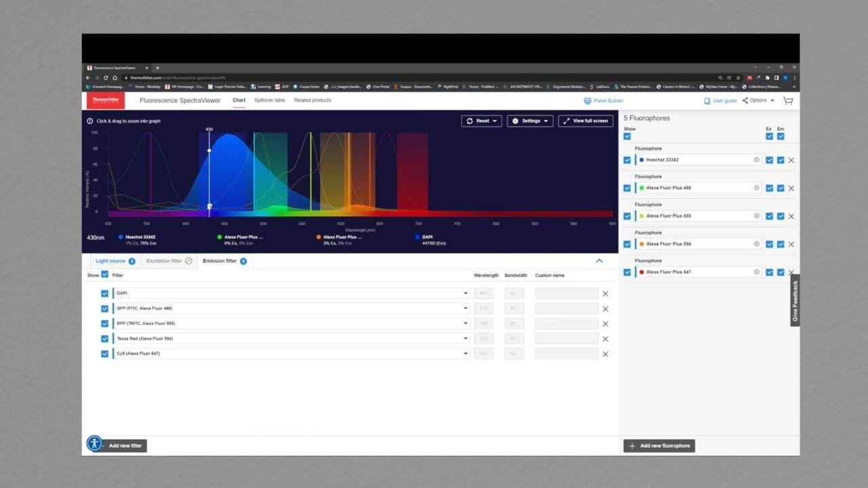This screenshot has height=488, width=868.
Task: Click the info icon beside Alexa Fluor Plus 488
Action: [757, 188]
